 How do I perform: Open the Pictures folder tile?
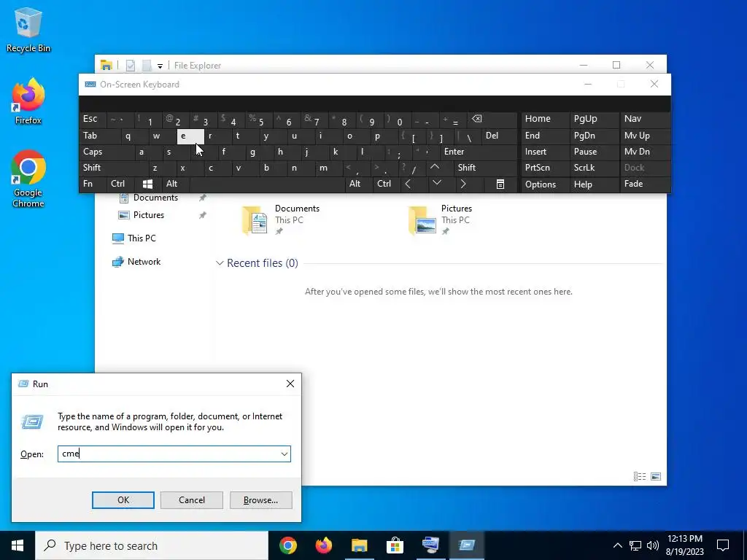click(441, 220)
